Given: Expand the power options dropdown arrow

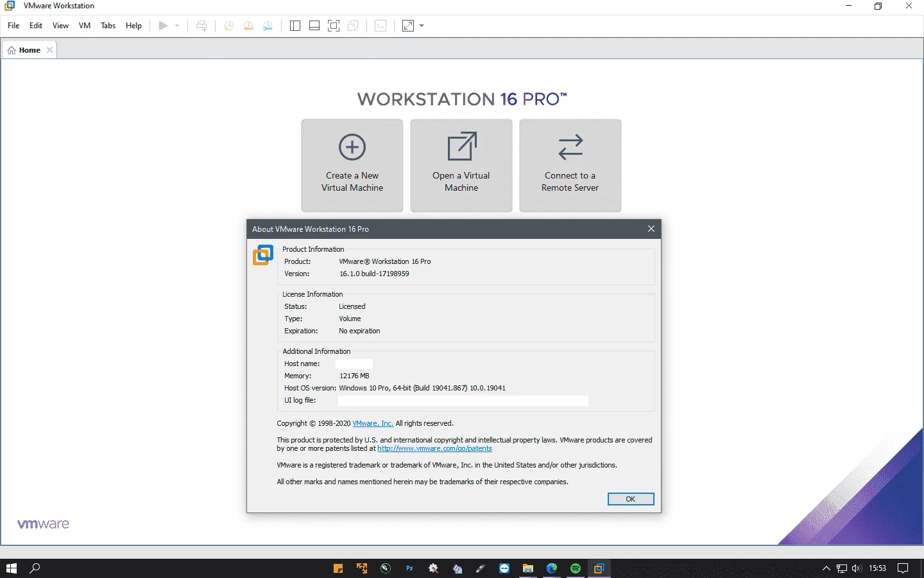Looking at the screenshot, I should pyautogui.click(x=177, y=26).
